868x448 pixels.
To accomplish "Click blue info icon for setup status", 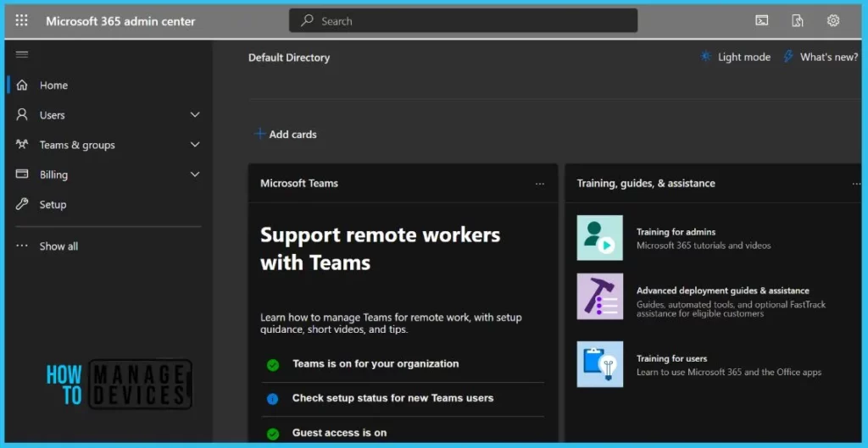I will (x=272, y=399).
